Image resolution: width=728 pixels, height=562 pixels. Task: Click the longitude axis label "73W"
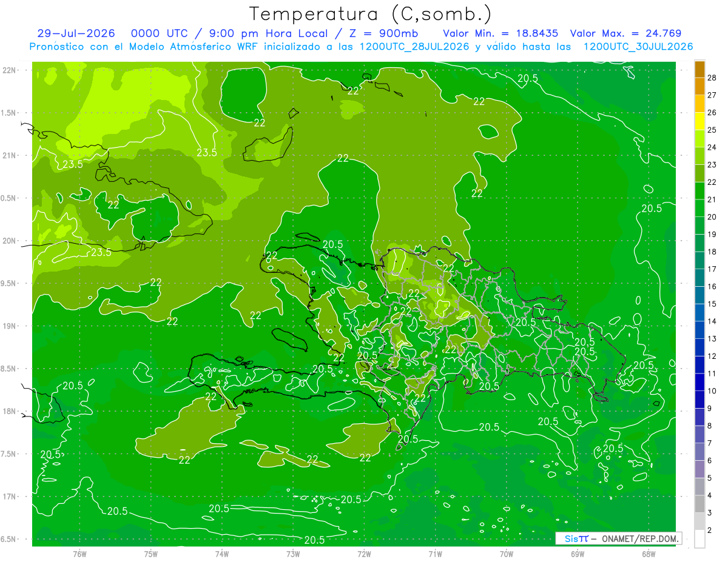click(293, 554)
